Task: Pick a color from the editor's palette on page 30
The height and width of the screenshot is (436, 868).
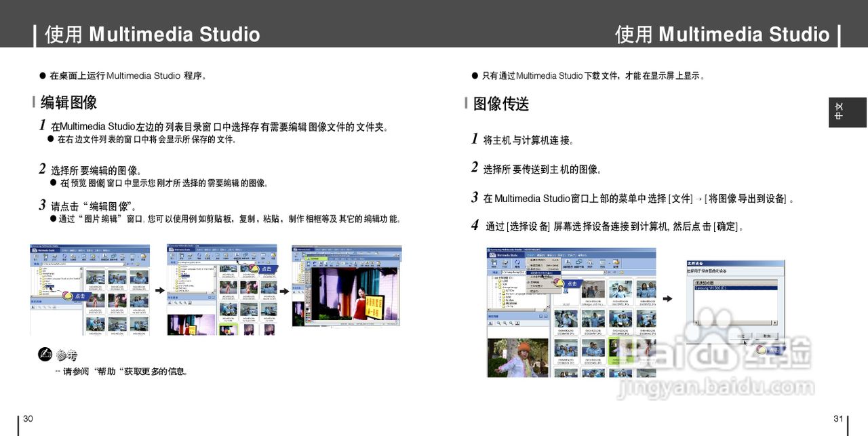Action: (x=308, y=319)
